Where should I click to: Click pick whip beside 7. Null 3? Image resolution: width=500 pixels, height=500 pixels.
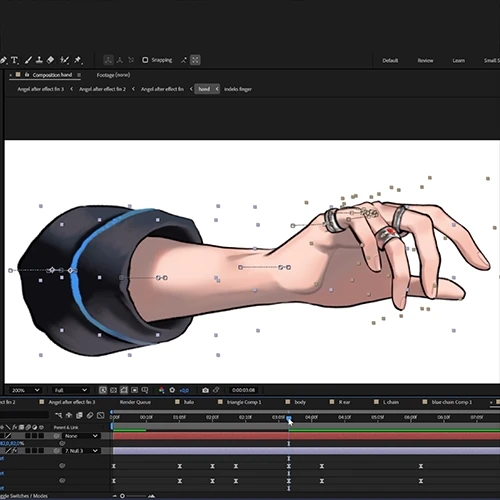point(57,451)
